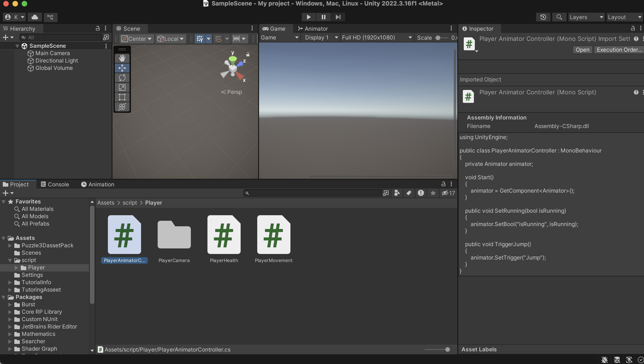
Task: Select the Hand view tool
Action: (122, 58)
